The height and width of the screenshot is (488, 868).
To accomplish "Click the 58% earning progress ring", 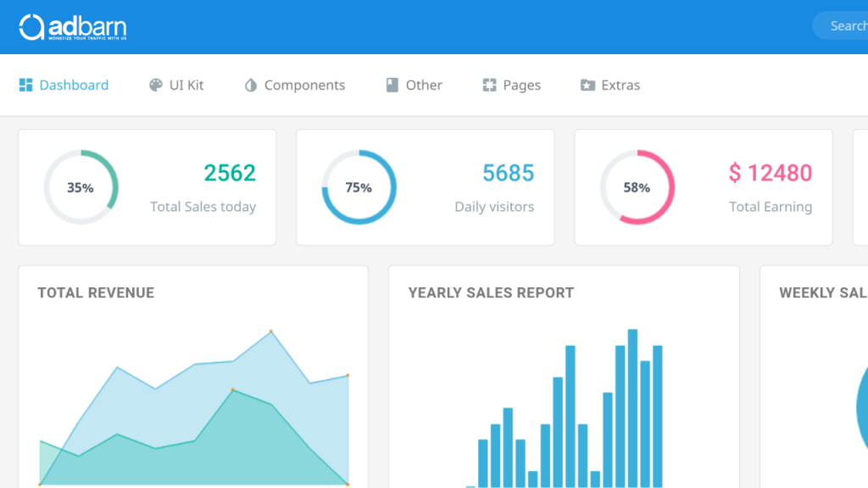I will tap(637, 187).
